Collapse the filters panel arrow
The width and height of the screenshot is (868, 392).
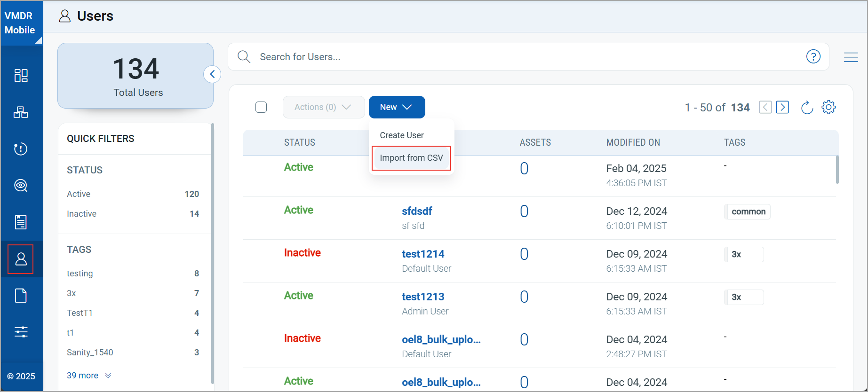[x=212, y=74]
